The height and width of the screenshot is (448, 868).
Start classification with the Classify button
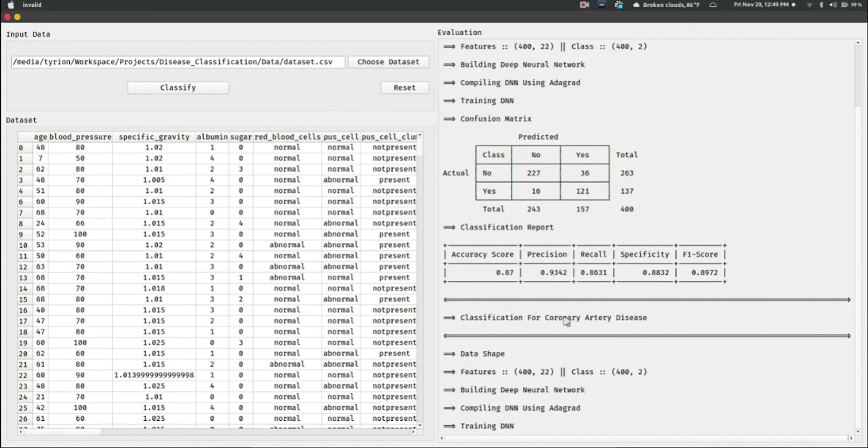[178, 88]
